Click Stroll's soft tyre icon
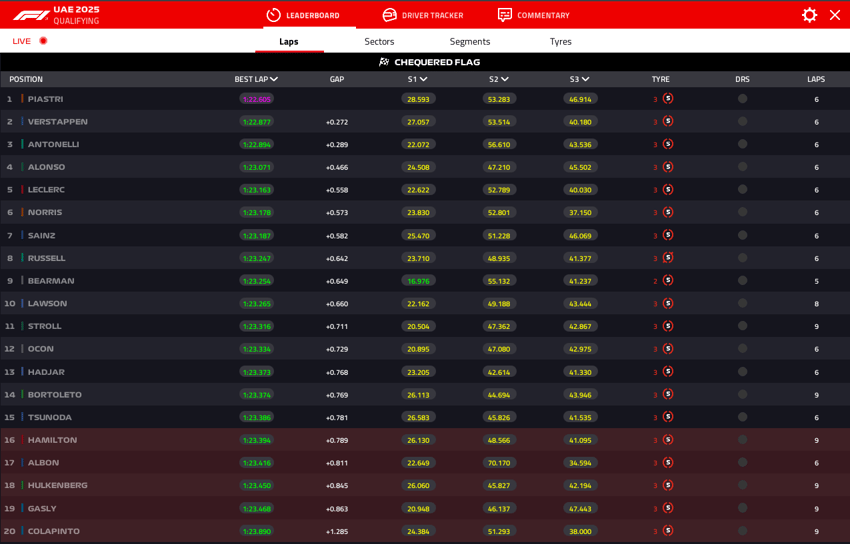850x544 pixels. (x=668, y=326)
